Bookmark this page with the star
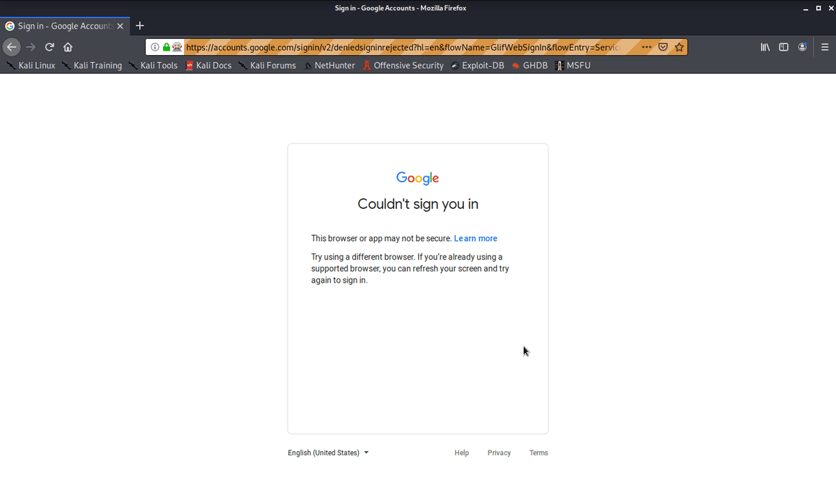 tap(679, 47)
